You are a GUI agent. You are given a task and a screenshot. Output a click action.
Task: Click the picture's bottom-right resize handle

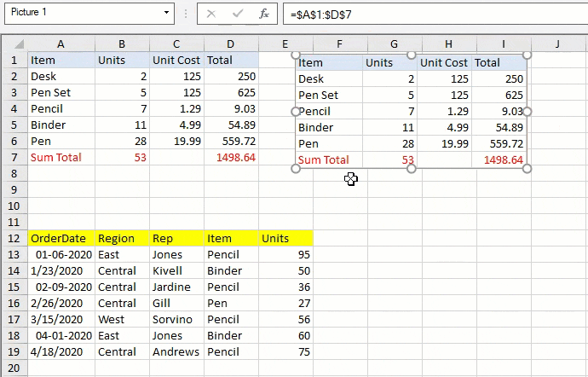(527, 168)
